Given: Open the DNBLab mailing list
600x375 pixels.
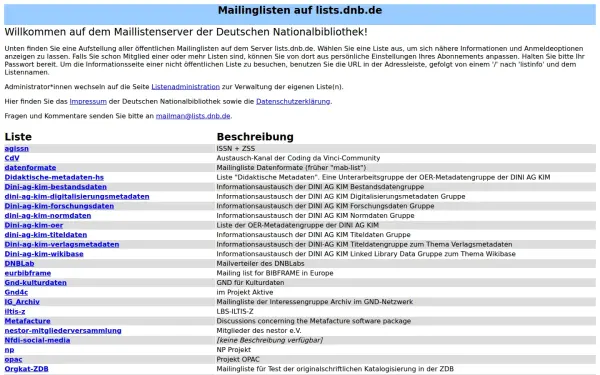Looking at the screenshot, I should point(19,263).
